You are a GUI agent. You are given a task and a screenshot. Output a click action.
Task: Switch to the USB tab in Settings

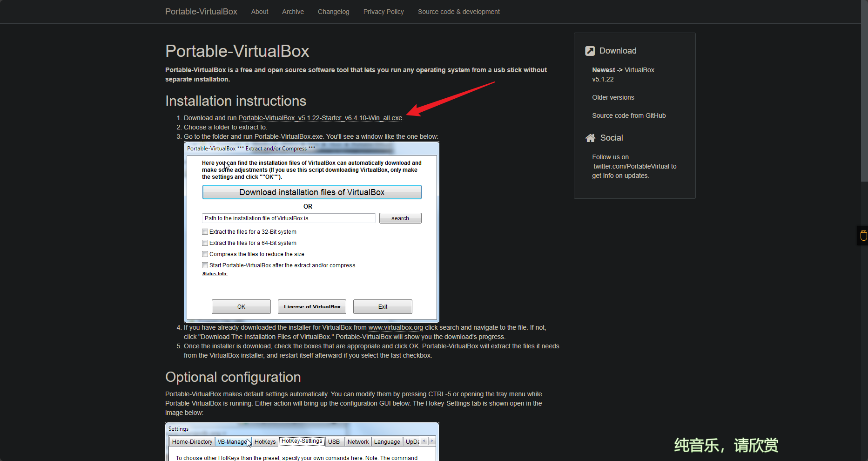pyautogui.click(x=334, y=442)
